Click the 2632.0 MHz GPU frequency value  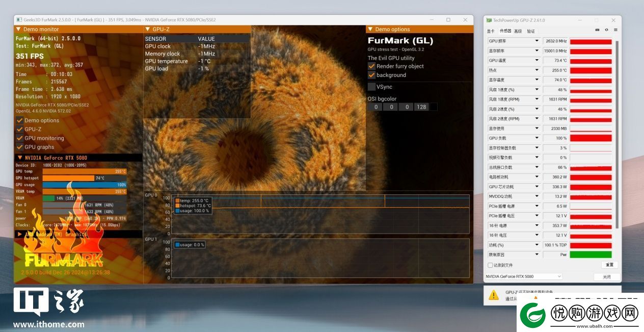[x=555, y=41]
